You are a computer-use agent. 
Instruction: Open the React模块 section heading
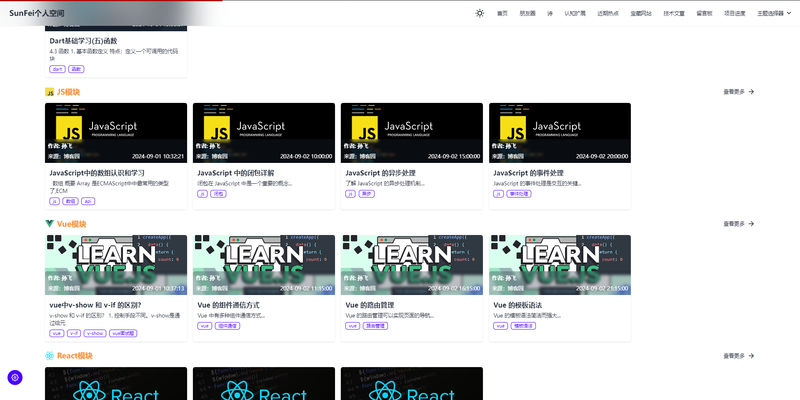coord(74,356)
